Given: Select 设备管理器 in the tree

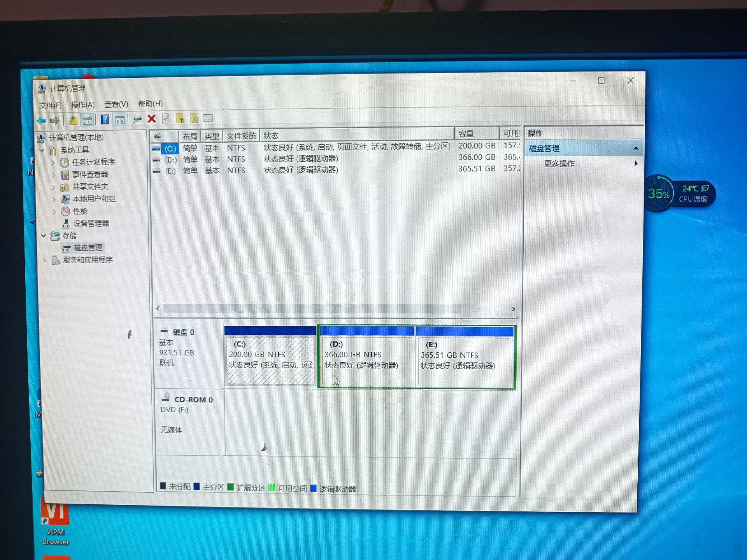Looking at the screenshot, I should (x=91, y=223).
